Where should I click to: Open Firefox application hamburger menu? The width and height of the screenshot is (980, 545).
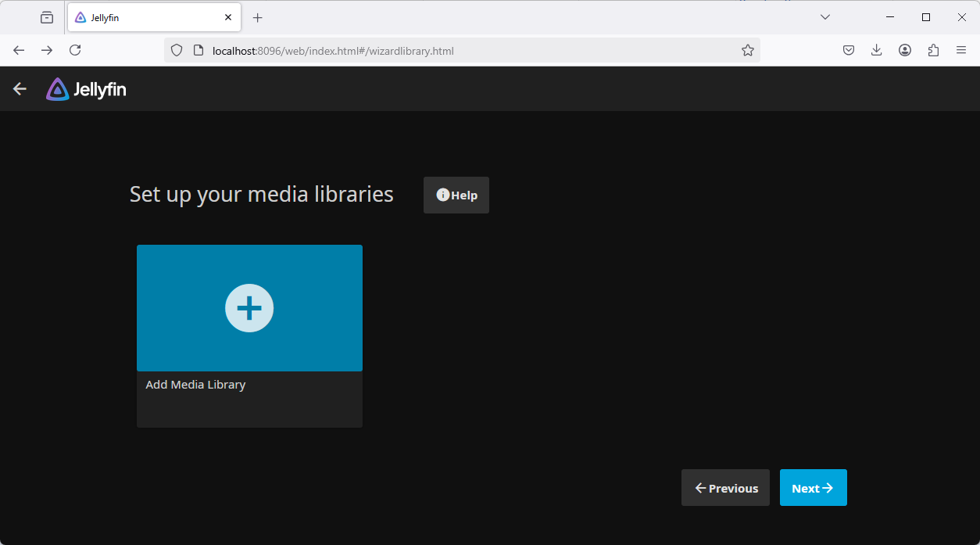pyautogui.click(x=961, y=51)
